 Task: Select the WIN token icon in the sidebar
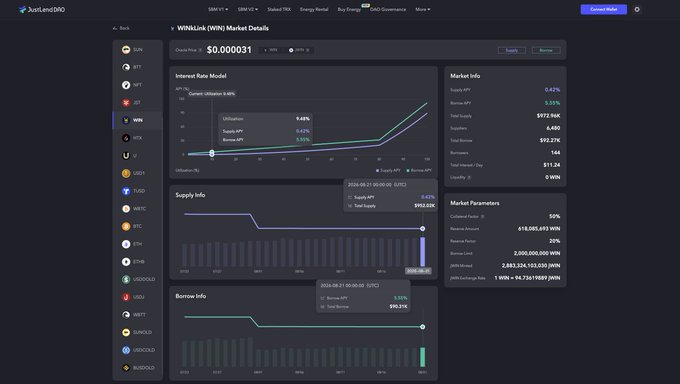click(126, 120)
